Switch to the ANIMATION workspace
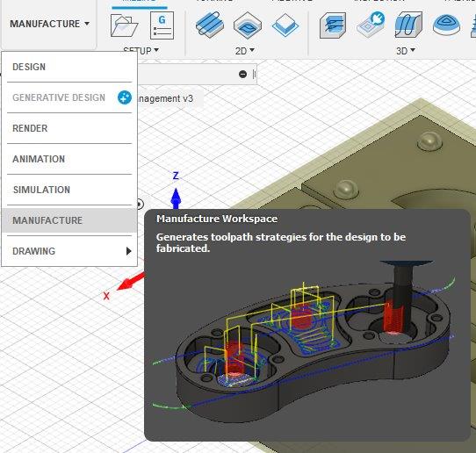Image resolution: width=476 pixels, height=453 pixels. coord(69,159)
